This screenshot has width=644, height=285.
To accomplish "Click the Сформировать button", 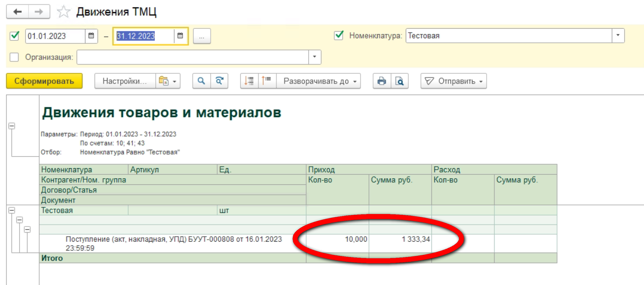I will point(44,81).
